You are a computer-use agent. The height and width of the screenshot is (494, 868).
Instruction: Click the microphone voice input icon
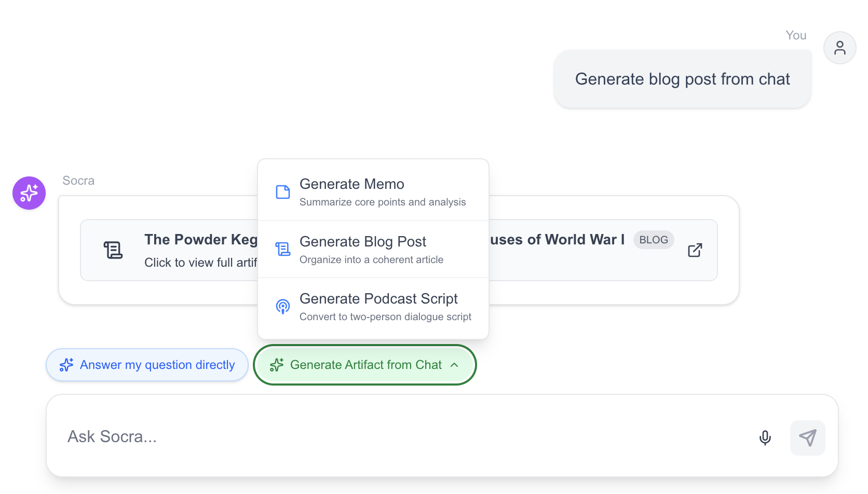click(765, 438)
